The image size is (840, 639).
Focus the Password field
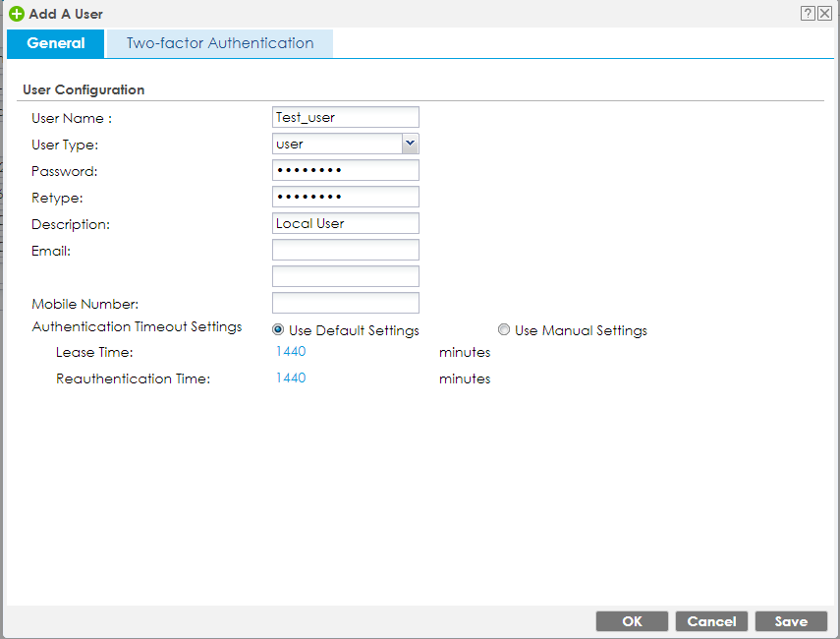(x=346, y=170)
